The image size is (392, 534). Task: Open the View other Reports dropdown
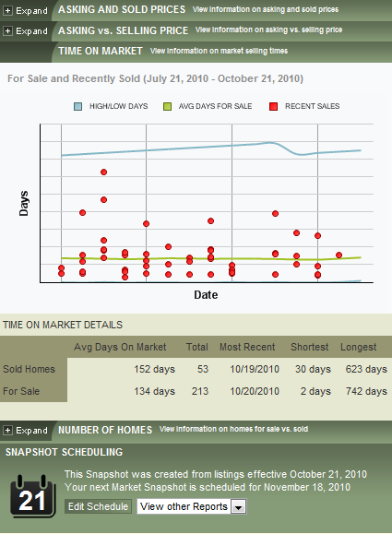click(x=192, y=506)
